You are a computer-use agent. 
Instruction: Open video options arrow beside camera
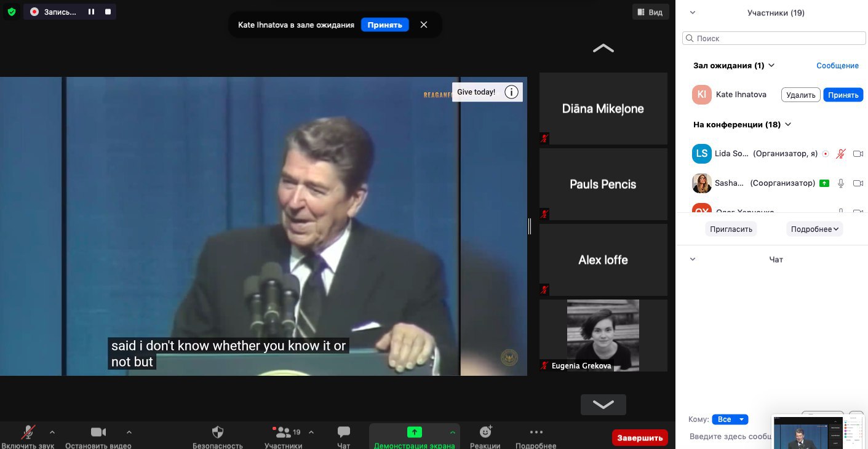tap(129, 432)
